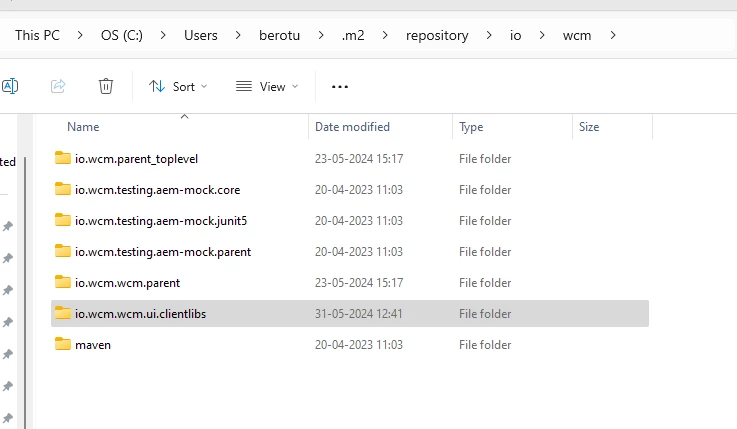Select io.wcm.wcm.parent folder name
Viewport: 737px width, 429px height.
[x=127, y=283]
